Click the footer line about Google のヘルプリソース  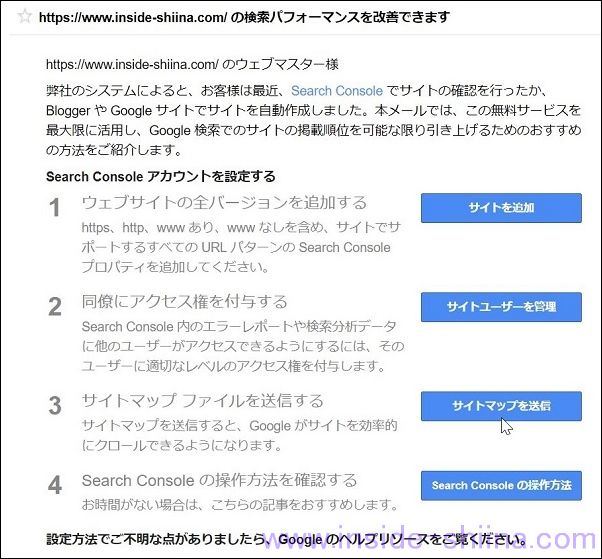point(286,539)
